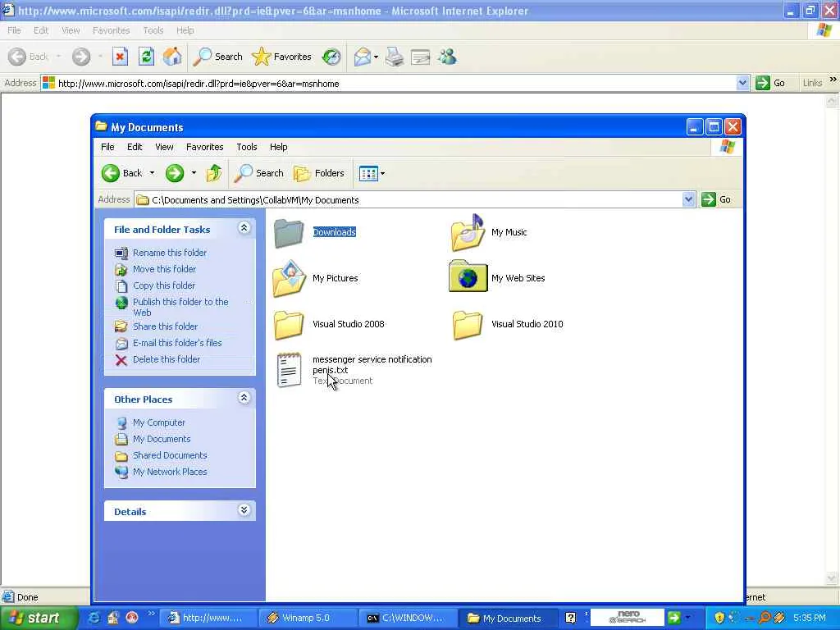The width and height of the screenshot is (840, 630).
Task: Open the Mail dropdown arrow in Internet Explorer
Action: coord(376,57)
